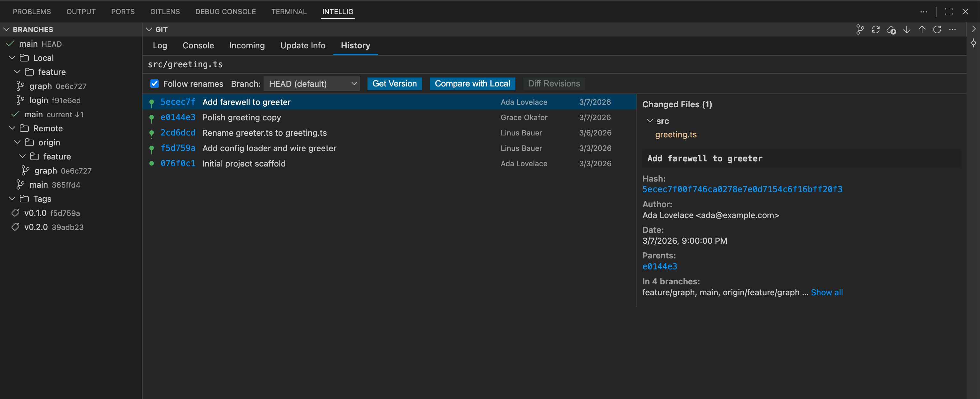Click the checkmark beside main current

tap(15, 114)
